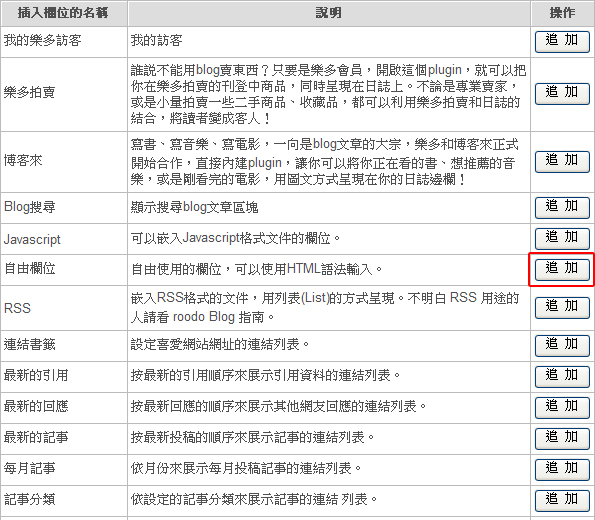595x520 pixels.
Task: Click the RSS column name link
Action: click(17, 308)
